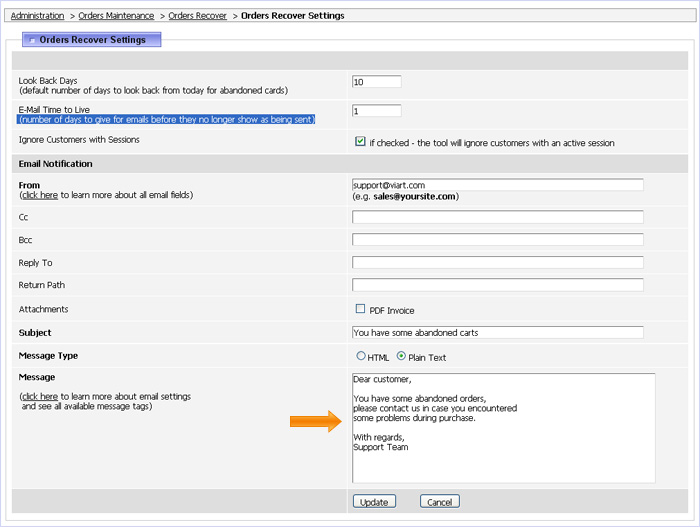Click the Subject text field
700x527 pixels.
click(498, 332)
